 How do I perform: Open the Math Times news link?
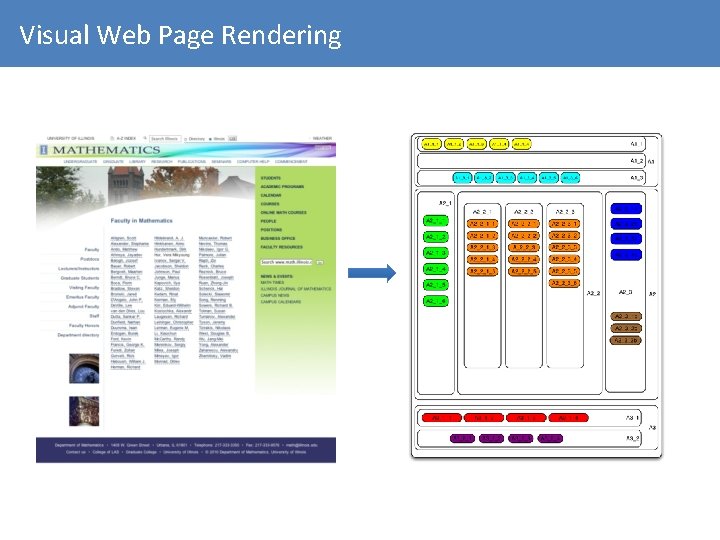point(272,282)
